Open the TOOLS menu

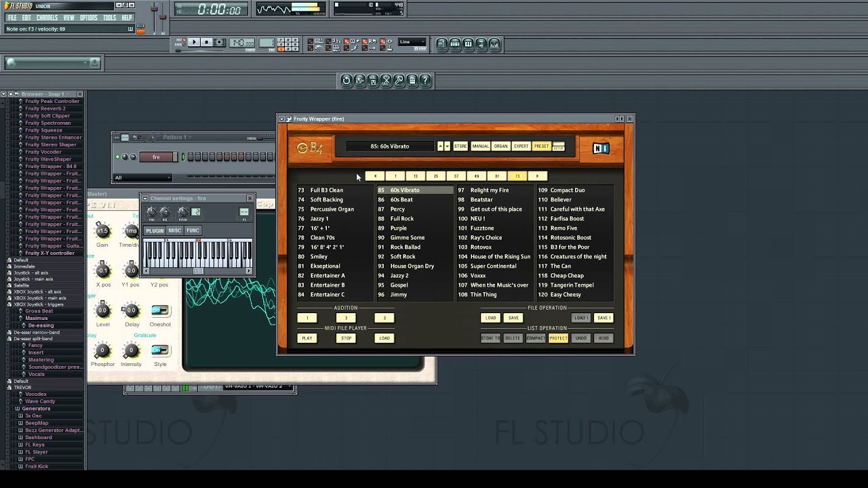pos(109,18)
